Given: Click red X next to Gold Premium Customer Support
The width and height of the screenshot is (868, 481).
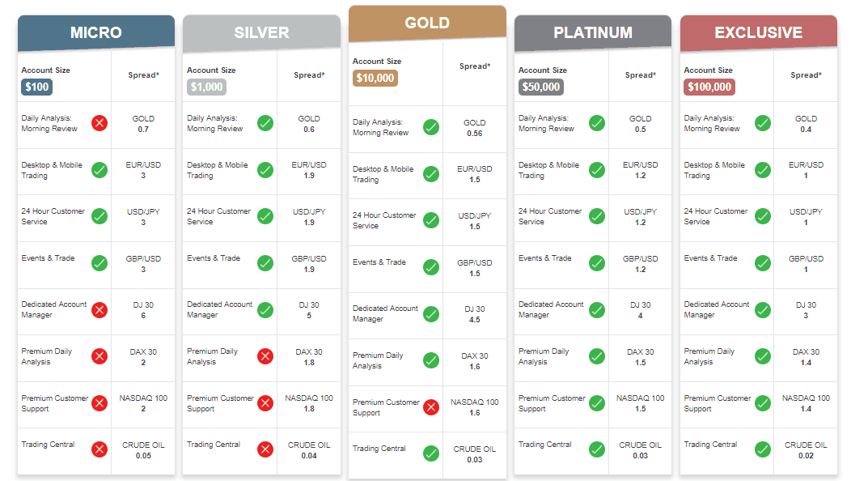Looking at the screenshot, I should [x=431, y=407].
